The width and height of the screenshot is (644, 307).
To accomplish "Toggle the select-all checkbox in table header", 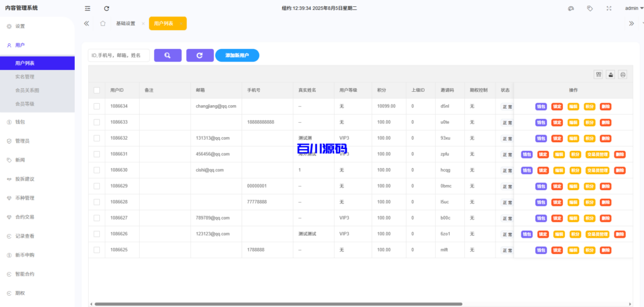I will pos(97,90).
